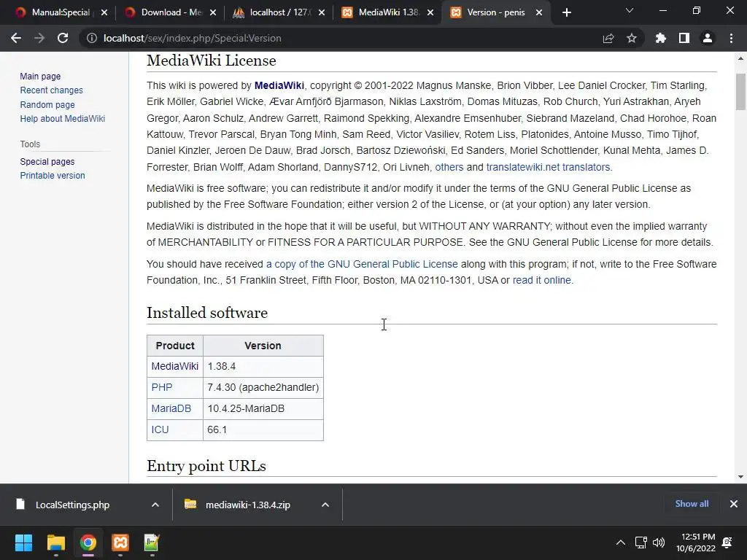747x560 pixels.
Task: Toggle the browser side panel
Action: [x=684, y=38]
